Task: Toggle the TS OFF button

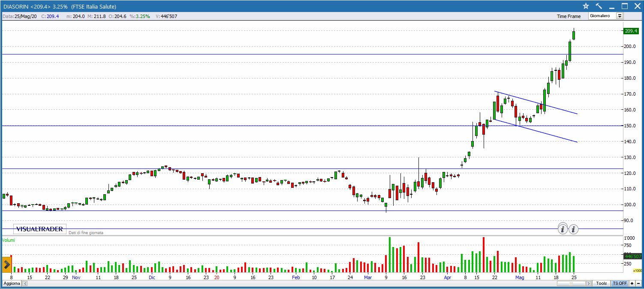Action: (x=620, y=283)
